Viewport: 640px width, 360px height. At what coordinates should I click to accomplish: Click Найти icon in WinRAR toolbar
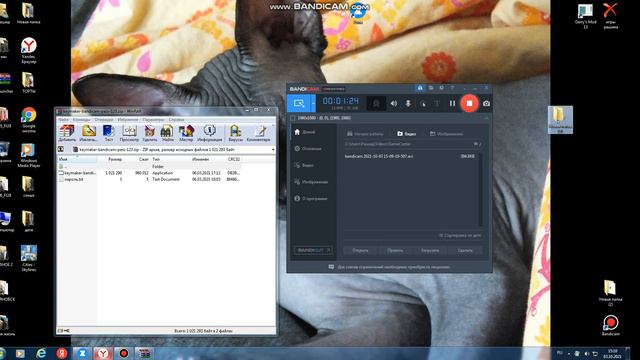[167, 133]
